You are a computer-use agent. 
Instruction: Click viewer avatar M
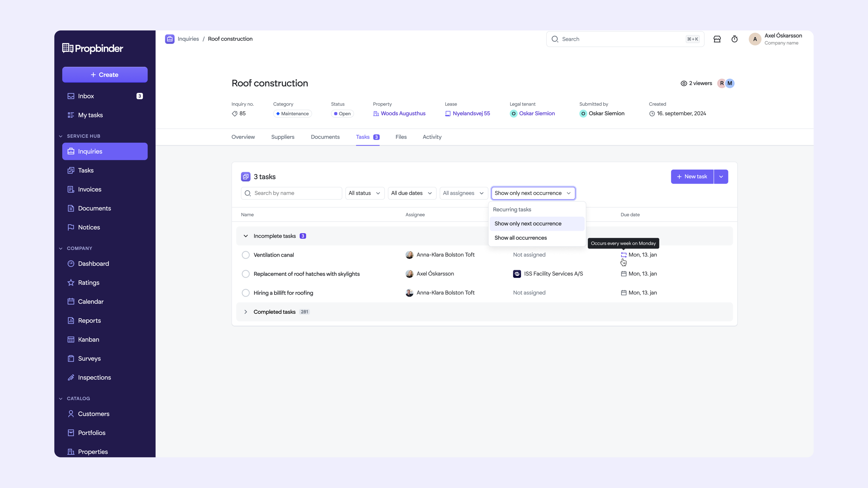coord(730,84)
